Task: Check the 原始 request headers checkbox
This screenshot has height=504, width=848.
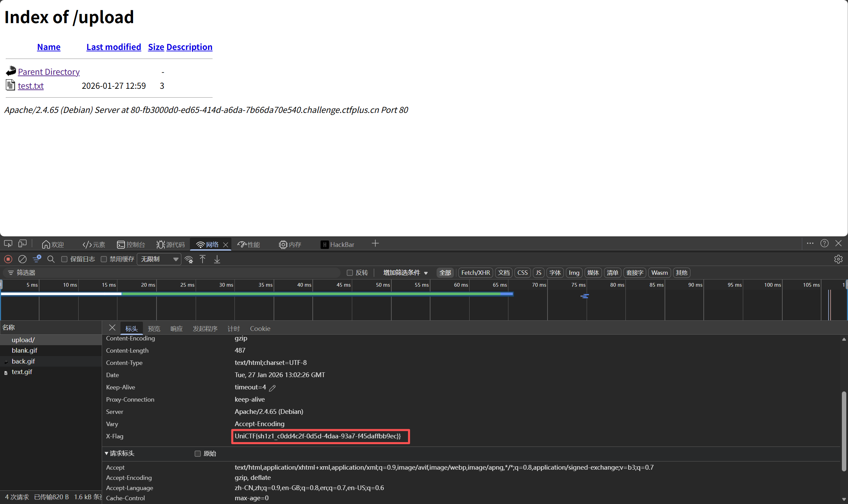Action: click(x=197, y=454)
